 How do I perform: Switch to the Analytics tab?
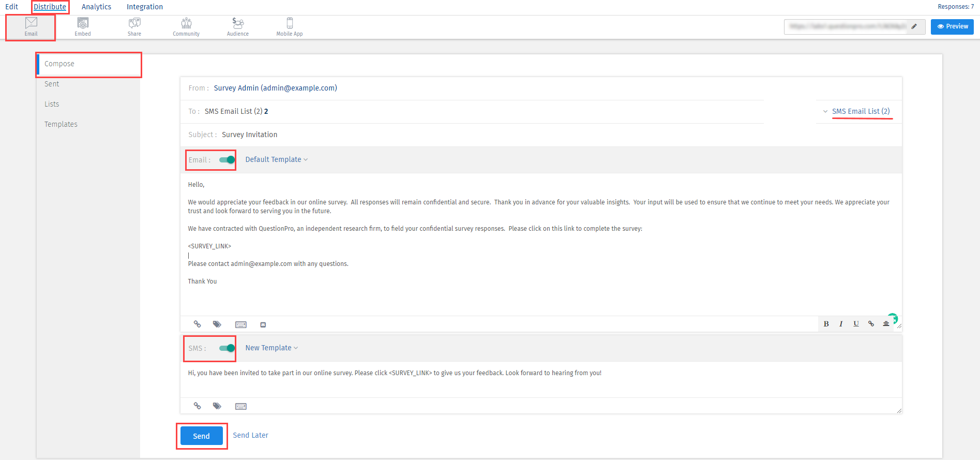pyautogui.click(x=96, y=7)
